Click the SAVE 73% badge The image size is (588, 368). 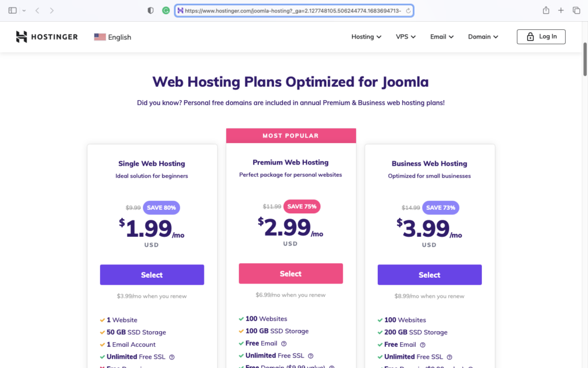(440, 208)
